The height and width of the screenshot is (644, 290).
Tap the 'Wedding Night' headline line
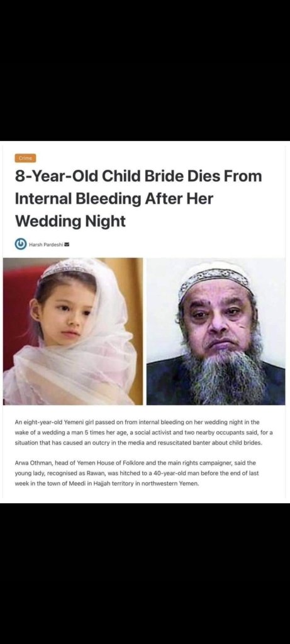[x=70, y=221]
